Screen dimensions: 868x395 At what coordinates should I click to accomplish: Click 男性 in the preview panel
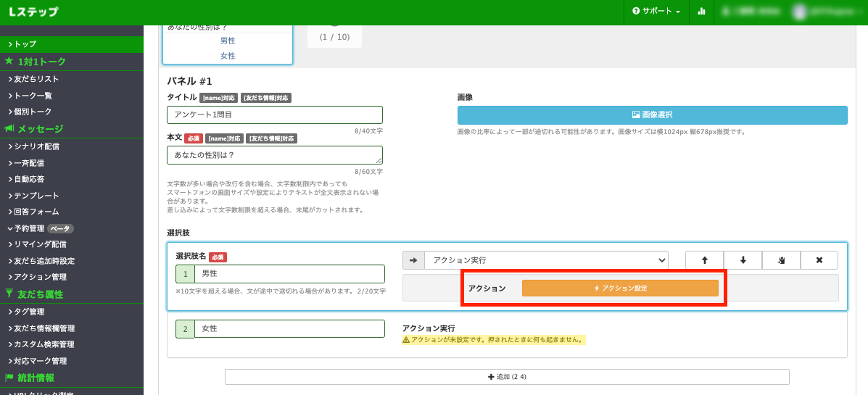click(x=228, y=41)
